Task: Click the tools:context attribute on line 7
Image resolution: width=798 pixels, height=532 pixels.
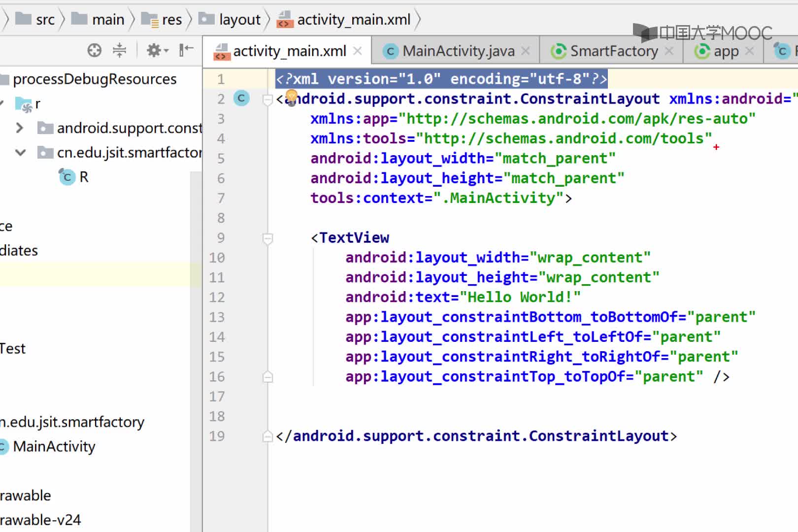Action: point(371,198)
